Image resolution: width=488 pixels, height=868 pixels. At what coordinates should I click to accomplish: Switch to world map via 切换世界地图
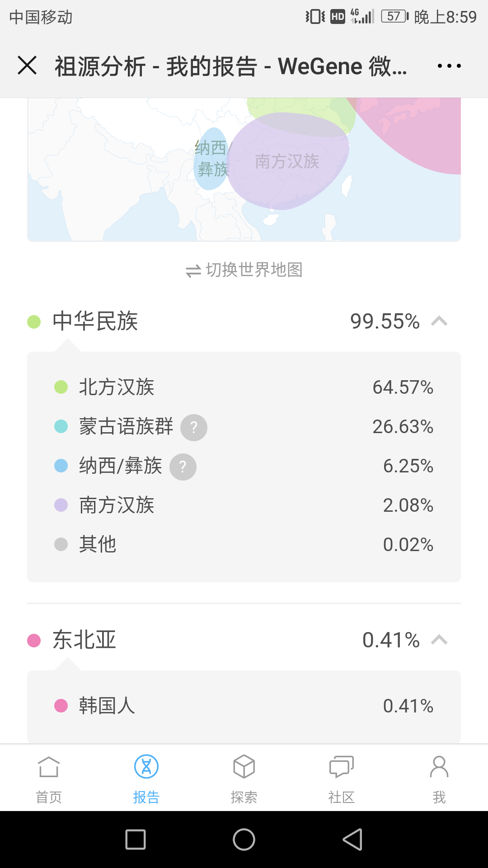click(x=244, y=270)
